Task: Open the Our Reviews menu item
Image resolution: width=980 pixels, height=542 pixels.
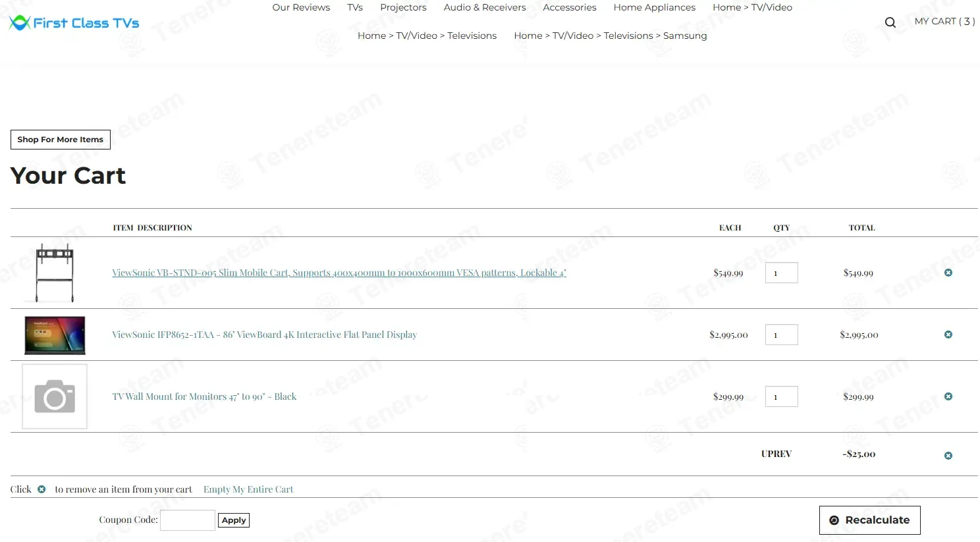Action: tap(301, 7)
